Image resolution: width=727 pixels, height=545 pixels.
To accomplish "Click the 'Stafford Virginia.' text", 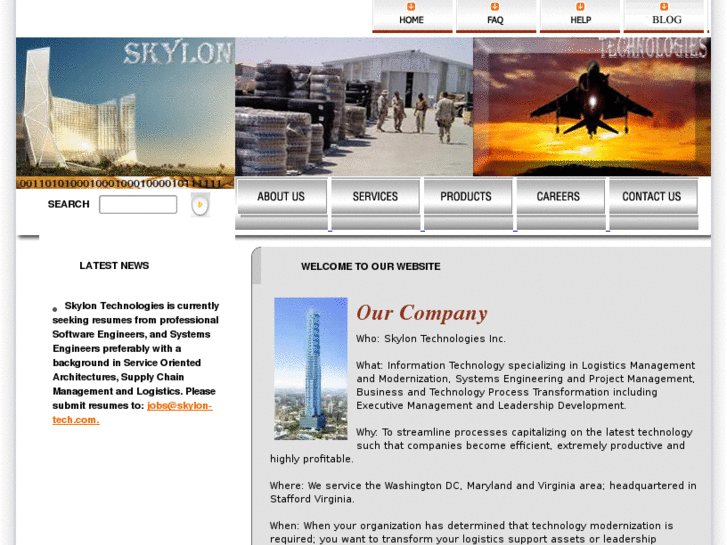I will point(312,499).
